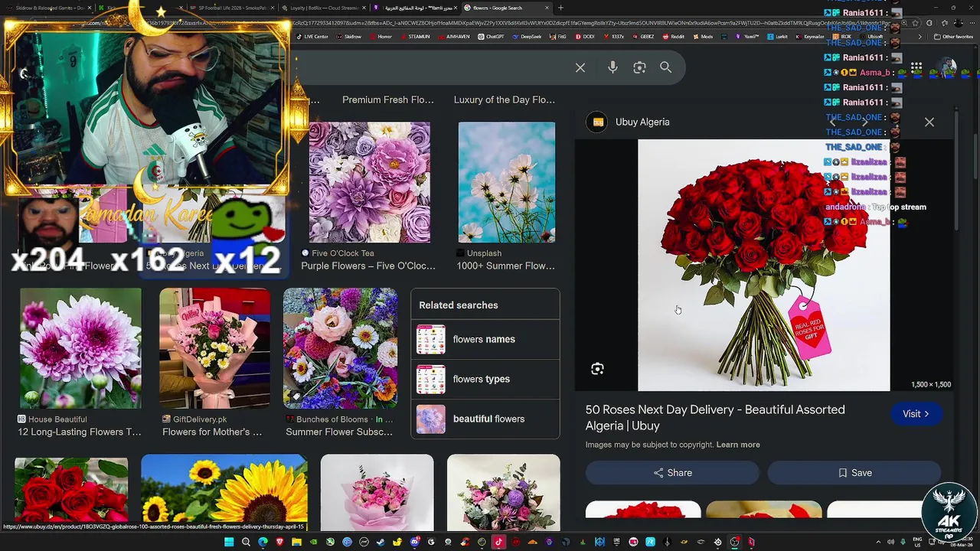Open Reddit bookmark
The width and height of the screenshot is (980, 551).
672,37
